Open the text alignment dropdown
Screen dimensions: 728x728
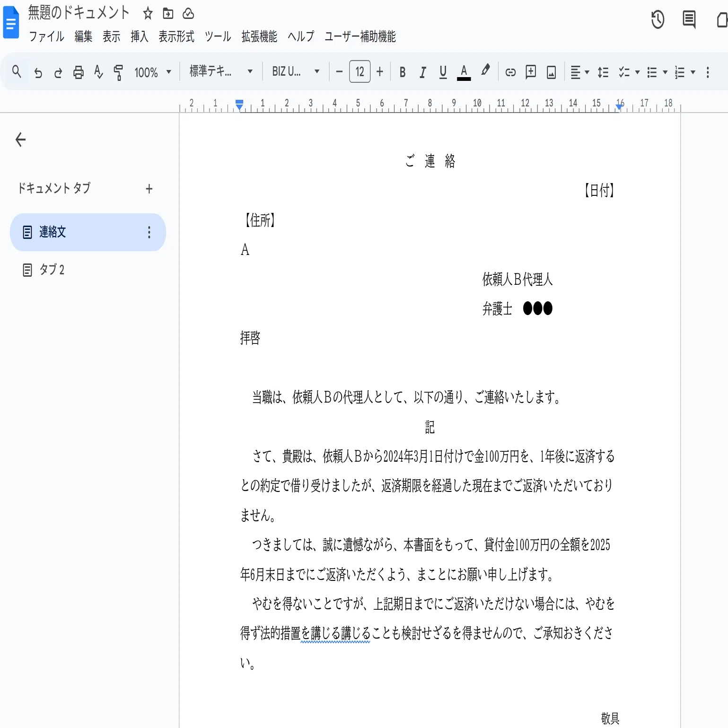(x=579, y=72)
